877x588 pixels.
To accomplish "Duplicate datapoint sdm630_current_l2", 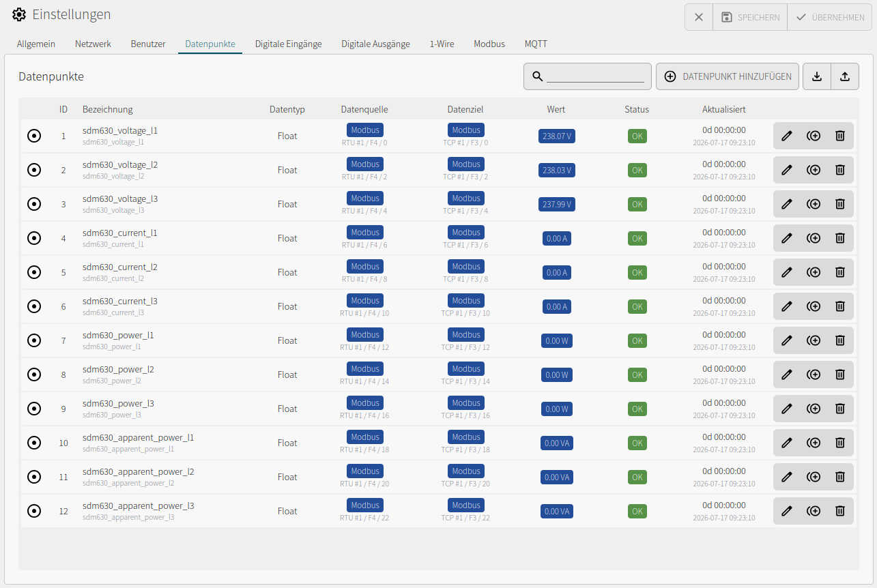I will [813, 272].
